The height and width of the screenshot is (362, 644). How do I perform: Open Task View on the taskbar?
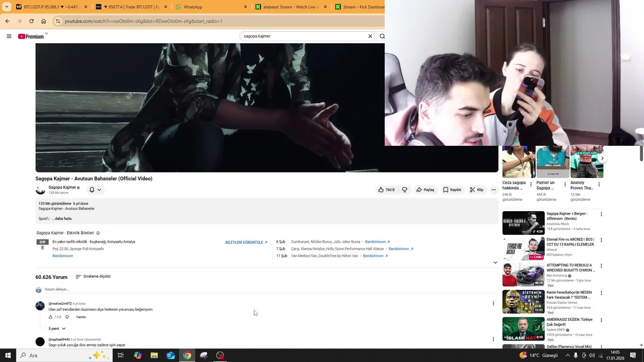click(121, 355)
